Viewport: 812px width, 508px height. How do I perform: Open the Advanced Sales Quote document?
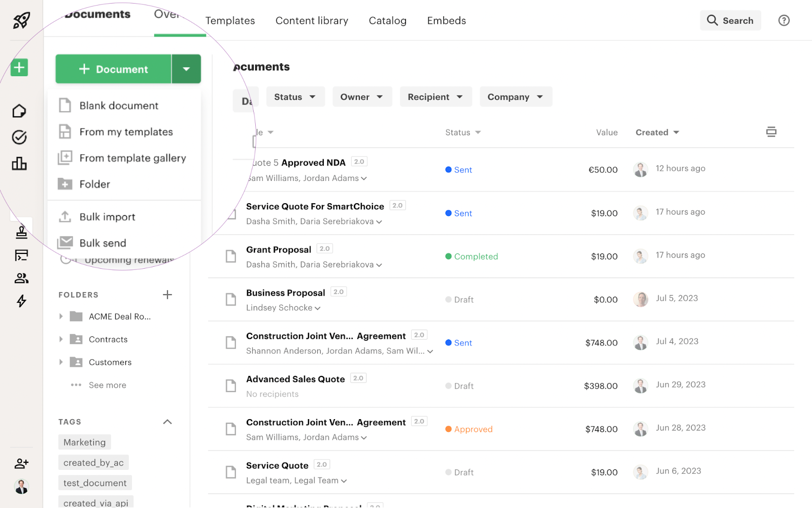[x=295, y=379]
